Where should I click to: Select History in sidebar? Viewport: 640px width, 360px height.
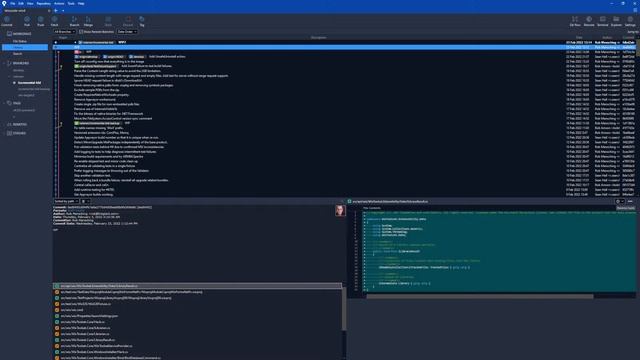click(x=25, y=47)
